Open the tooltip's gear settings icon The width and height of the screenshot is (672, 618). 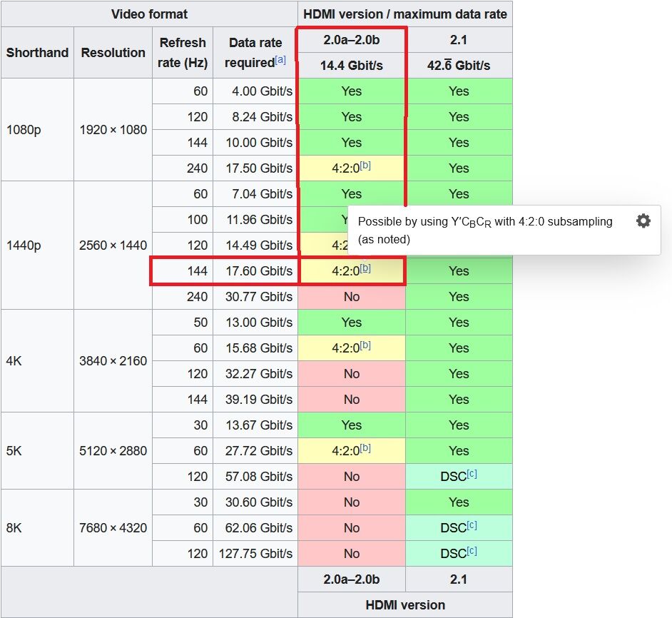tap(643, 221)
